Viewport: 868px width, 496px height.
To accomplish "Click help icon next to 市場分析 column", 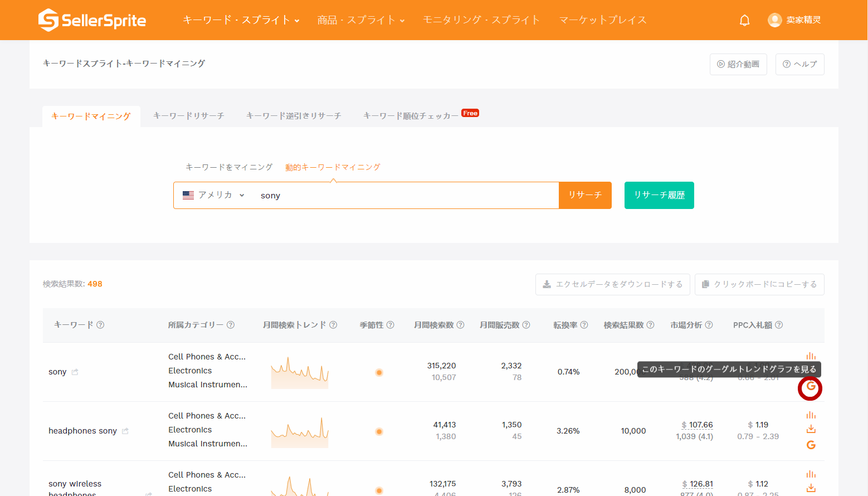I will pos(709,325).
